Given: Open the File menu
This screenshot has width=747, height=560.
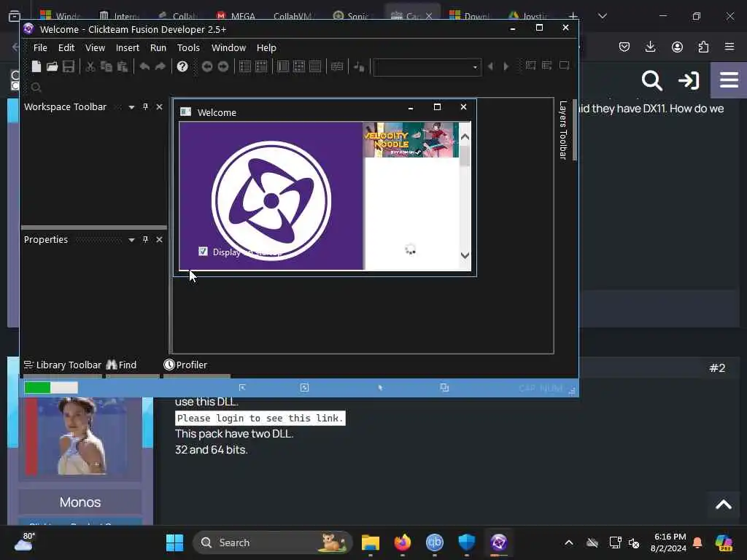Looking at the screenshot, I should pyautogui.click(x=40, y=47).
